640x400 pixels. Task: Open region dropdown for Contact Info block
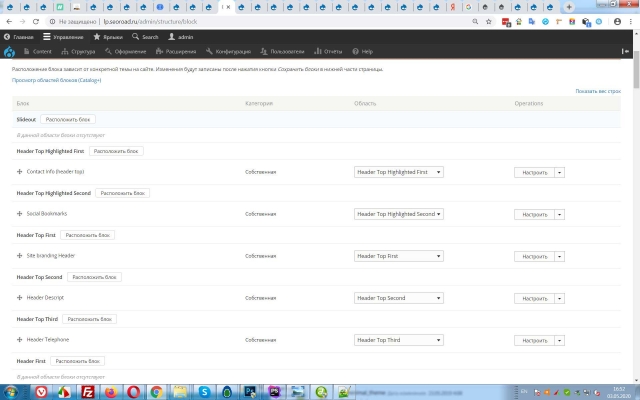point(399,172)
